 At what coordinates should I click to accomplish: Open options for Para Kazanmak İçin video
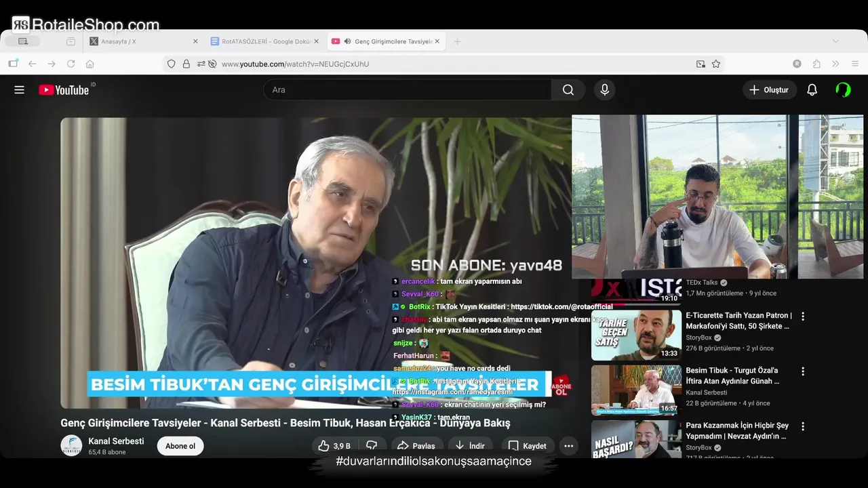(803, 426)
